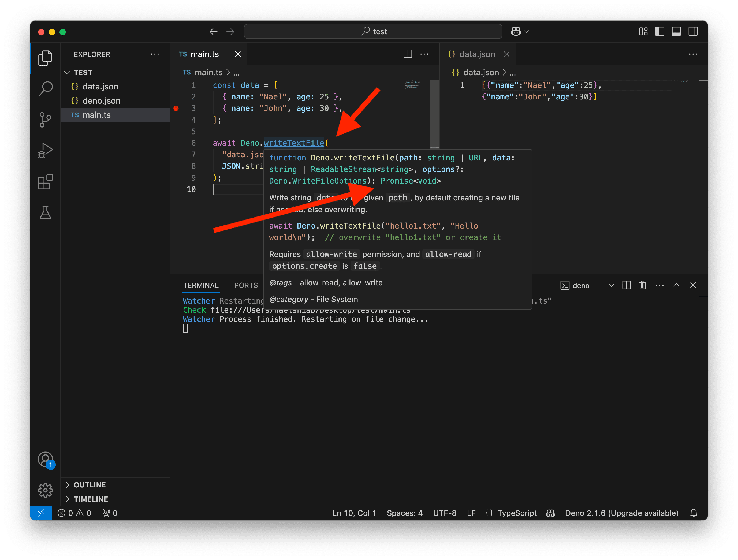Image resolution: width=738 pixels, height=560 pixels.
Task: Open the launch profile dropdown chevron
Action: pyautogui.click(x=611, y=286)
